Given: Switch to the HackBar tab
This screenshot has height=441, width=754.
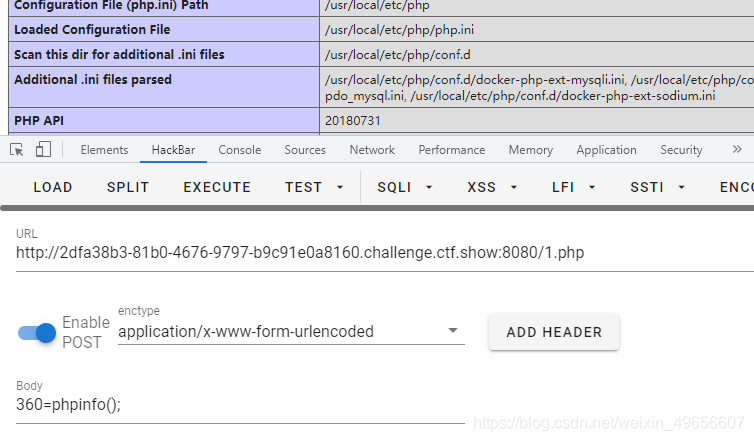Looking at the screenshot, I should click(173, 150).
